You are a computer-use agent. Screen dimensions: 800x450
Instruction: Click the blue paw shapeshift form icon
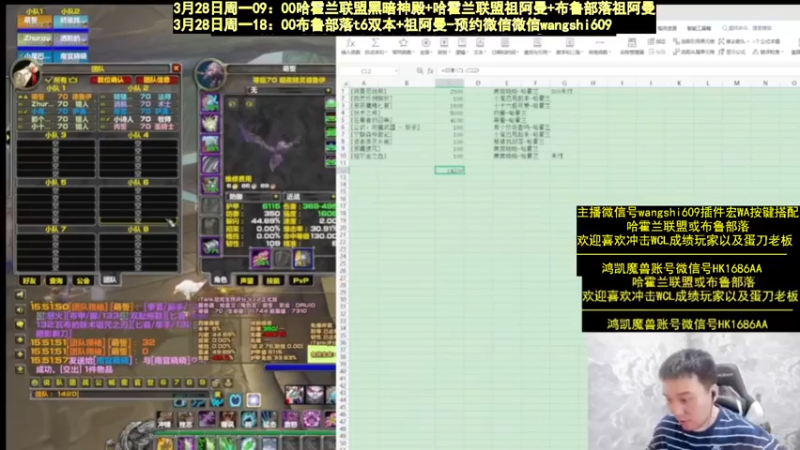(x=235, y=400)
